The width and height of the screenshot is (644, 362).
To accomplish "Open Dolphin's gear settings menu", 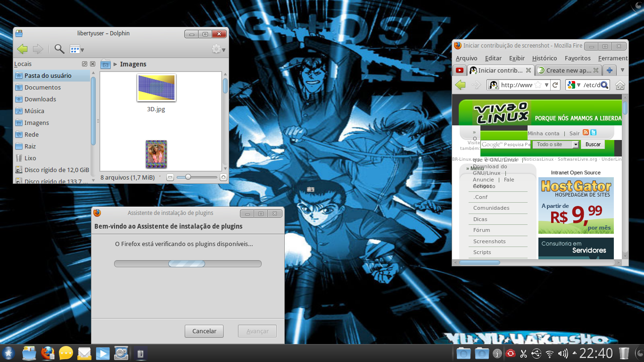I will 216,49.
